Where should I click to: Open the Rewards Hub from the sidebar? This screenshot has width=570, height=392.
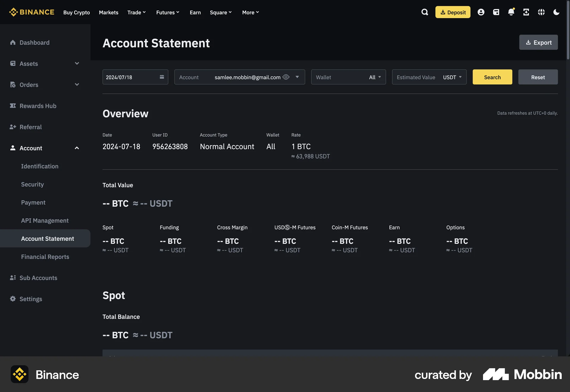pos(38,106)
